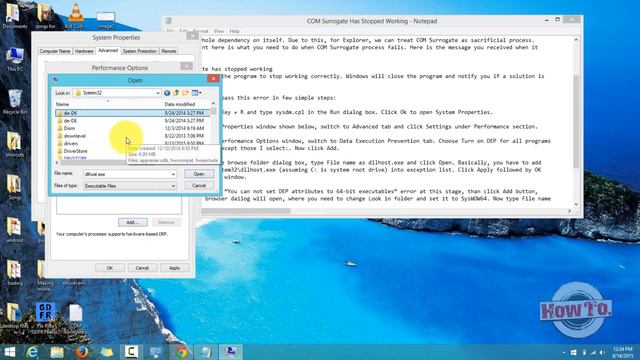Screen dimensions: 640x360
Task: Switch to the Notepad taskbar icon
Action: click(x=206, y=352)
